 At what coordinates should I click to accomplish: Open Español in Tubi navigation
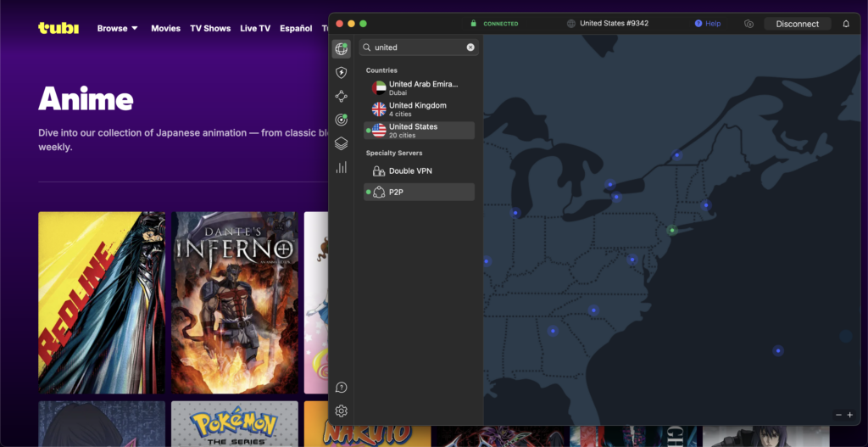(x=296, y=28)
